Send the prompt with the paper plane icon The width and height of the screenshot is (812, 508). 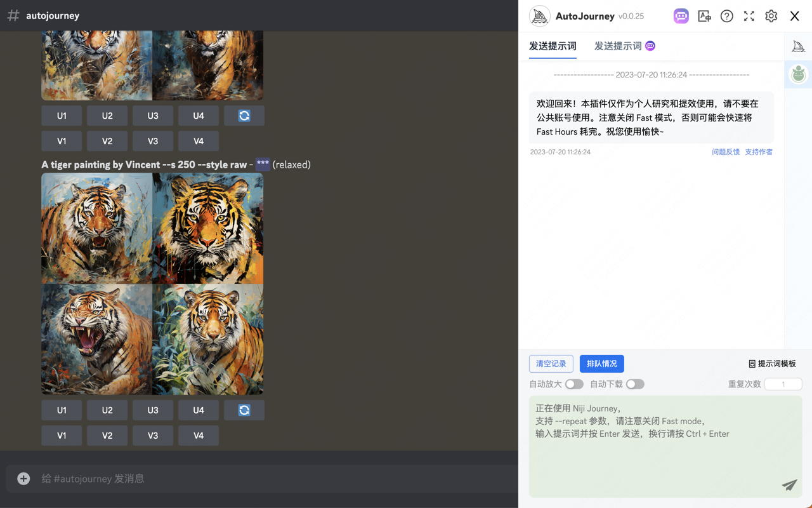(x=789, y=485)
